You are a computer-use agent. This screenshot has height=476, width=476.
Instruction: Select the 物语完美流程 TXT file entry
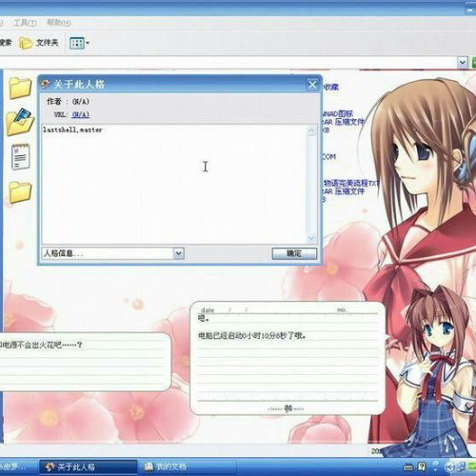(x=351, y=183)
